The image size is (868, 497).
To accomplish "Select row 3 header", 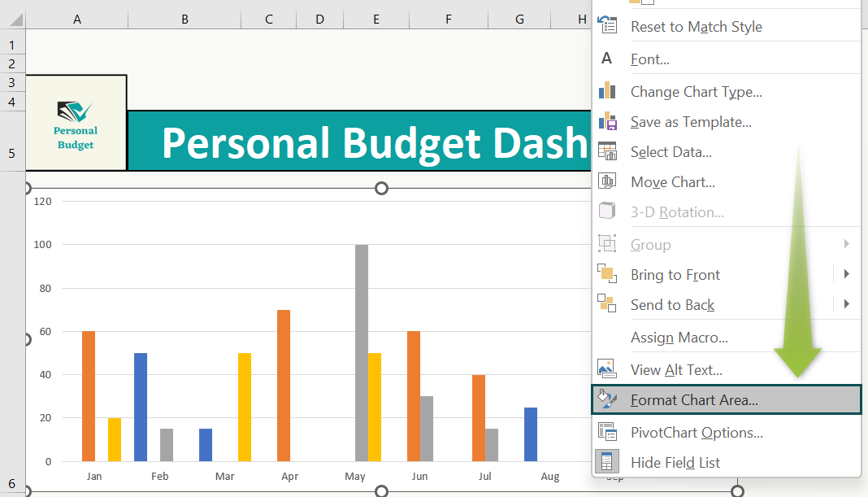I will click(12, 82).
